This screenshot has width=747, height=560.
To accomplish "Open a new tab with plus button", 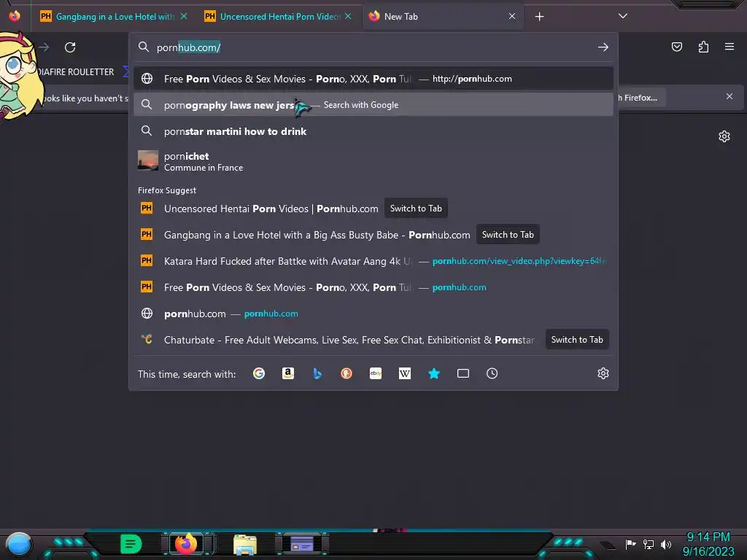I will (539, 17).
